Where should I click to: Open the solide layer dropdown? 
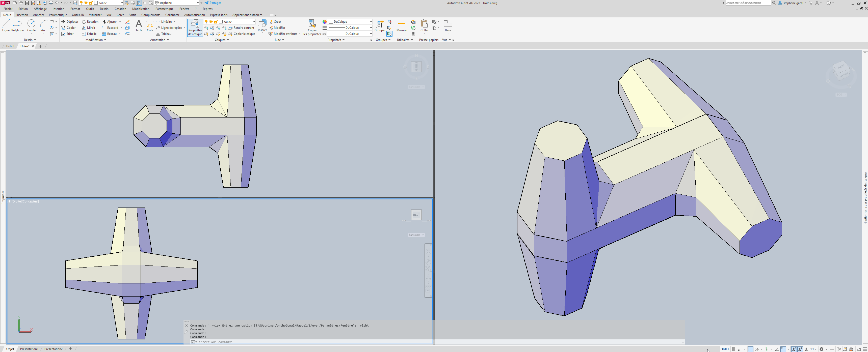pyautogui.click(x=254, y=21)
